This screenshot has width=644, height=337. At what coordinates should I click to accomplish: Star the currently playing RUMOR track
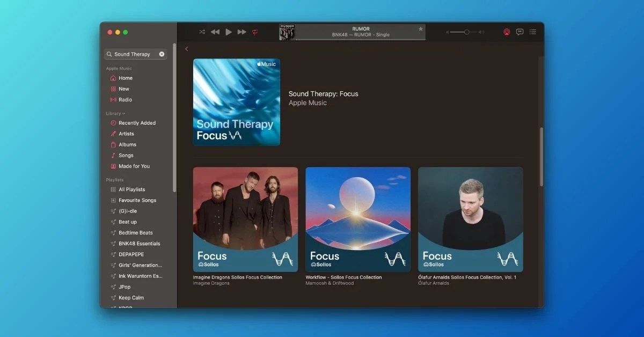click(420, 28)
